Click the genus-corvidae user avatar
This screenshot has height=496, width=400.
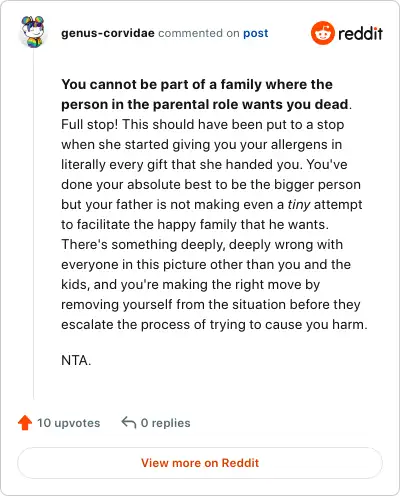33,32
